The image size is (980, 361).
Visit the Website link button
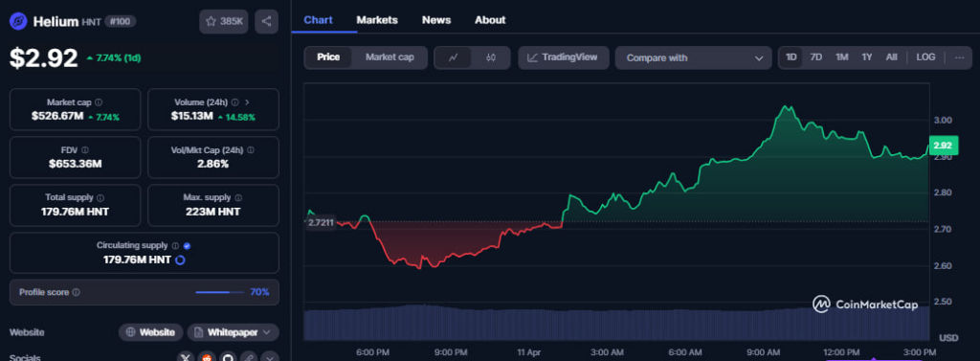click(150, 332)
